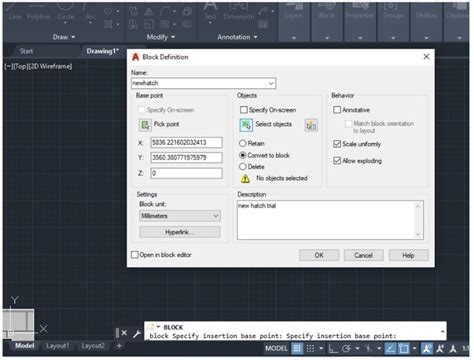Select the Retain radio option
The width and height of the screenshot is (474, 360).
point(243,143)
